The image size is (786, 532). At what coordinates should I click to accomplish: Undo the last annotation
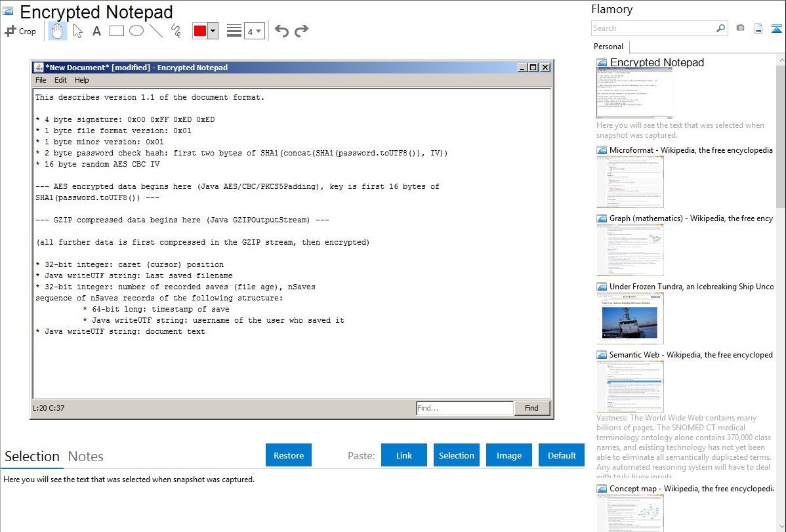[281, 31]
